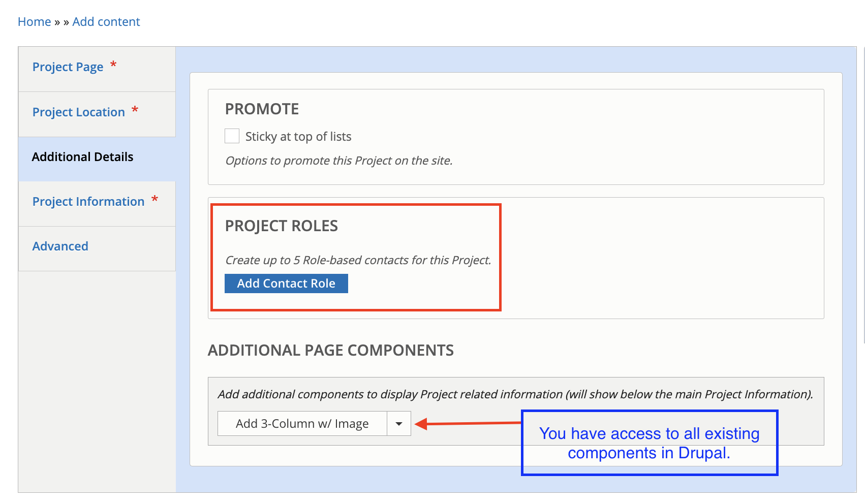Image resolution: width=865 pixels, height=504 pixels.
Task: Click the Add 3-Column w/ Image button
Action: click(302, 424)
